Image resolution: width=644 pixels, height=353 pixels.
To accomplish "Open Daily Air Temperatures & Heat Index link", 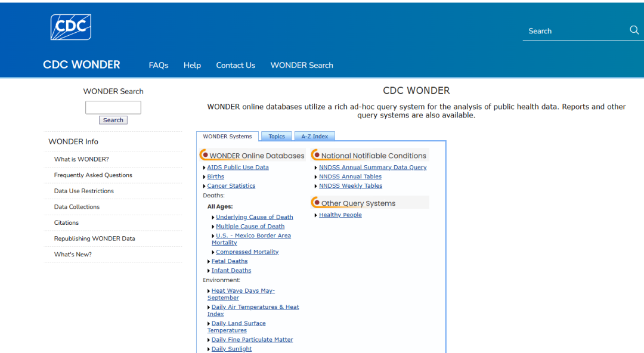I will tap(253, 311).
